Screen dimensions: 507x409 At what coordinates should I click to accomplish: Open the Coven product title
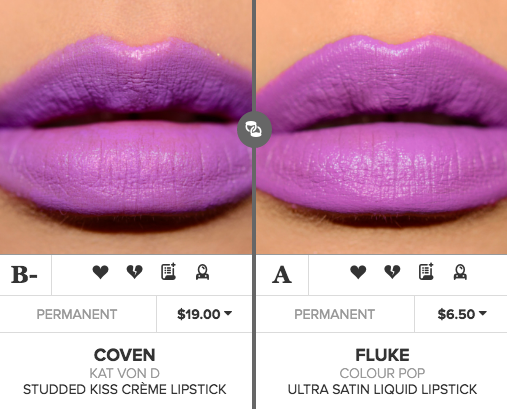coord(125,355)
